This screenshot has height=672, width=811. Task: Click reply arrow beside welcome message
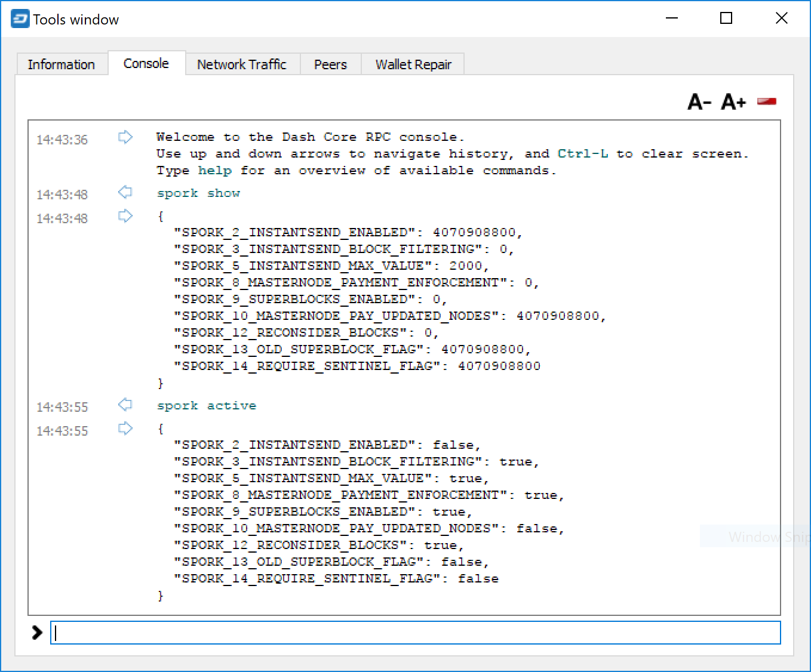[x=125, y=137]
